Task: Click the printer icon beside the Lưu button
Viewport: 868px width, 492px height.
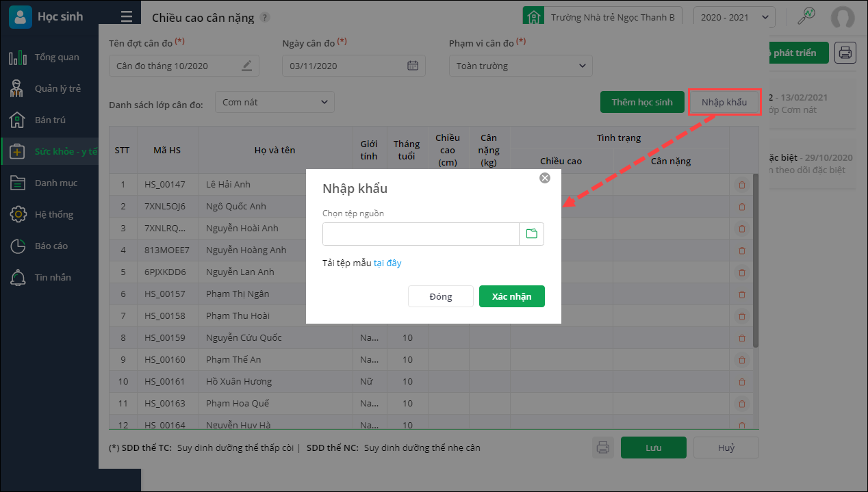Action: 603,448
